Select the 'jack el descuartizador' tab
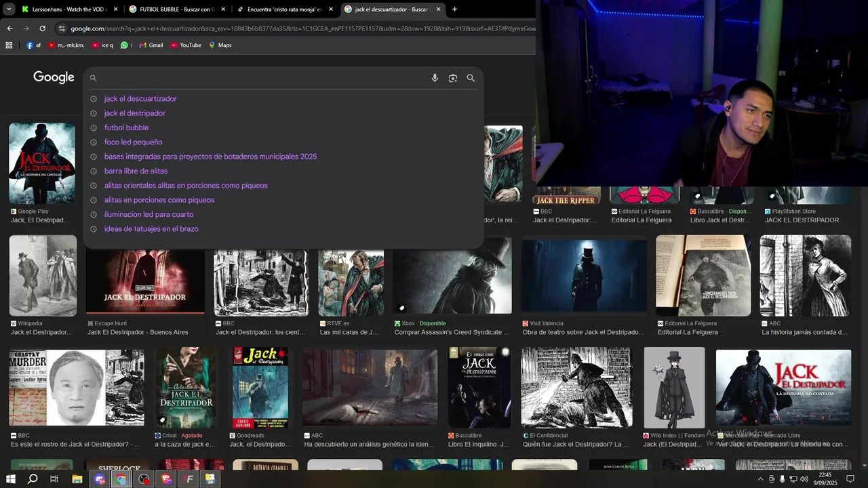This screenshot has width=868, height=488. coord(393,9)
